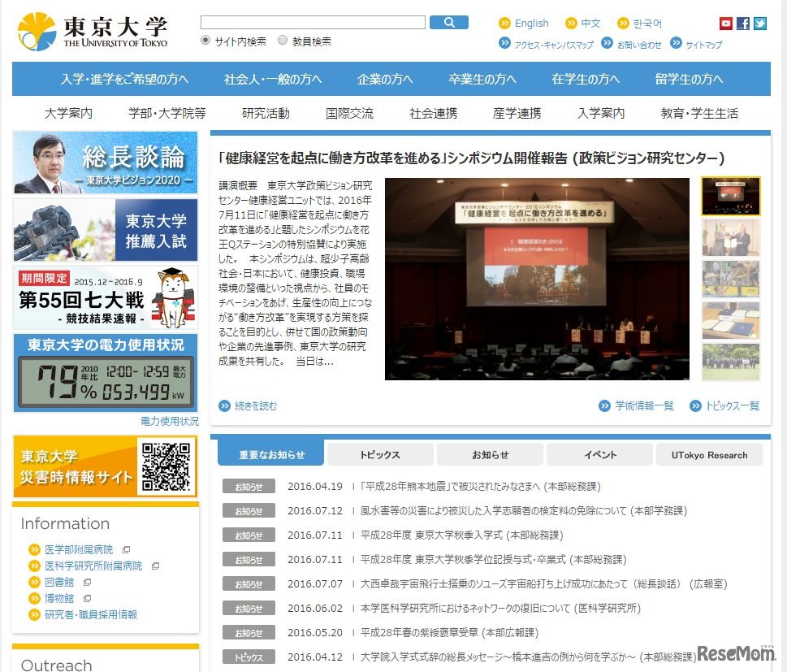
Task: Click the arrow icon beside 中文
Action: (571, 23)
